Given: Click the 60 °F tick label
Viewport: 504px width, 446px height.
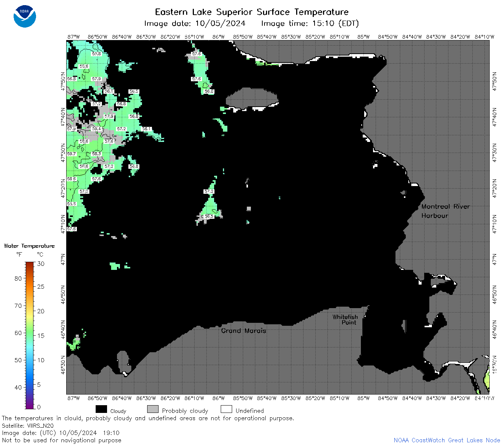Looking at the screenshot, I should (x=18, y=333).
